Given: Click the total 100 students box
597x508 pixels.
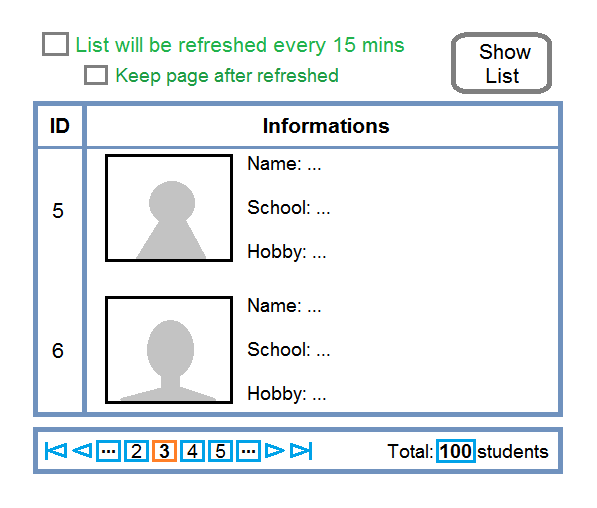Looking at the screenshot, I should (x=456, y=451).
